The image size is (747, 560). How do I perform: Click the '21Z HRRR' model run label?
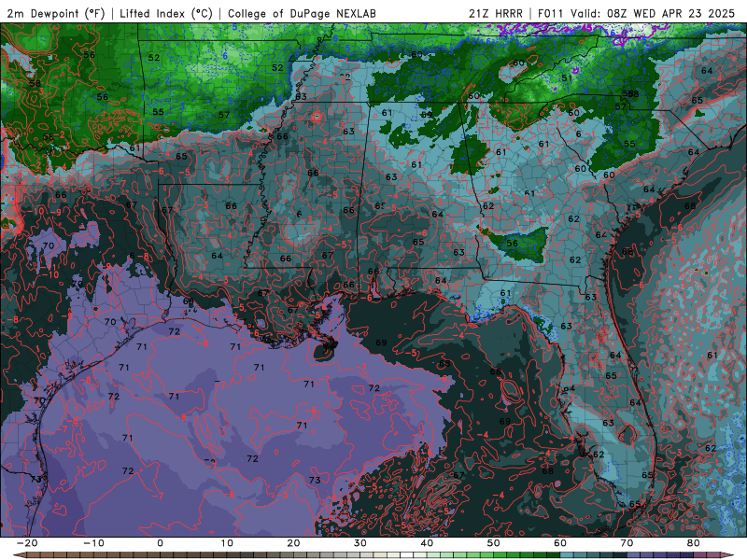click(x=496, y=13)
